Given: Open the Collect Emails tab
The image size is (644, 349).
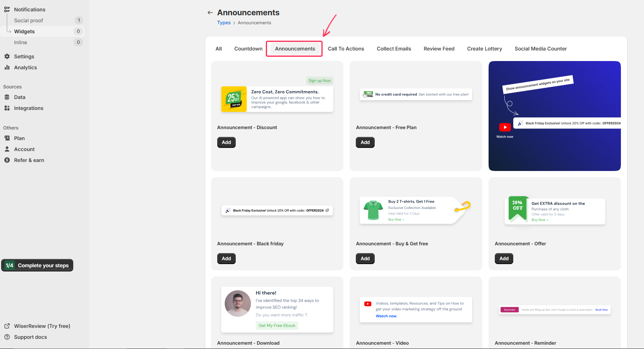Looking at the screenshot, I should (x=394, y=49).
